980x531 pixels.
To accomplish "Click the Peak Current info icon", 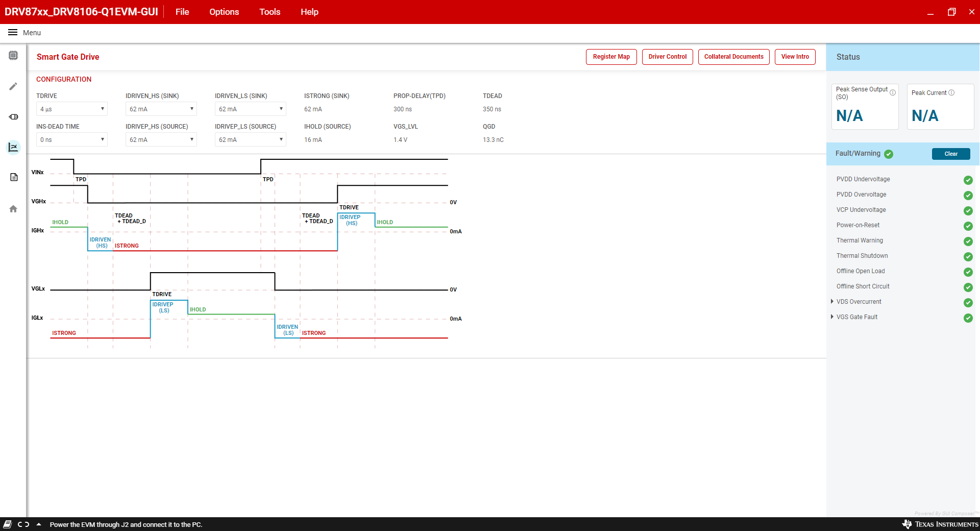I will (951, 92).
